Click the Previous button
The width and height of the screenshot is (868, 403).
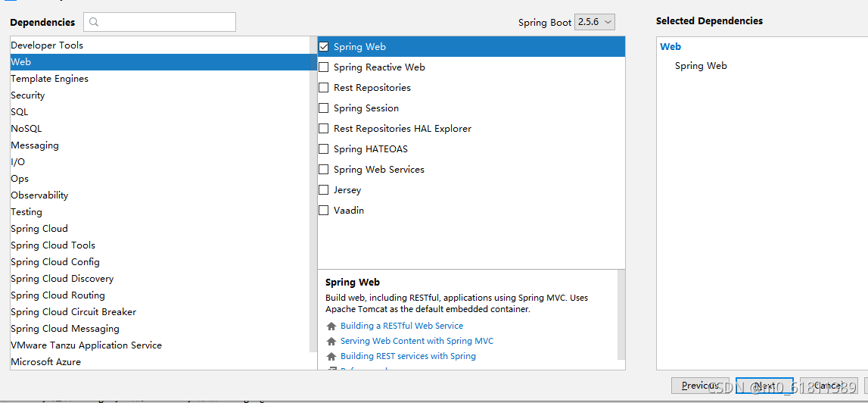coord(700,386)
